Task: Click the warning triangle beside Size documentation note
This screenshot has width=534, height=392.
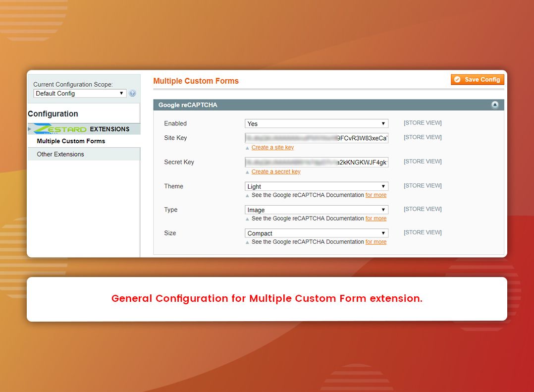Action: pyautogui.click(x=248, y=242)
